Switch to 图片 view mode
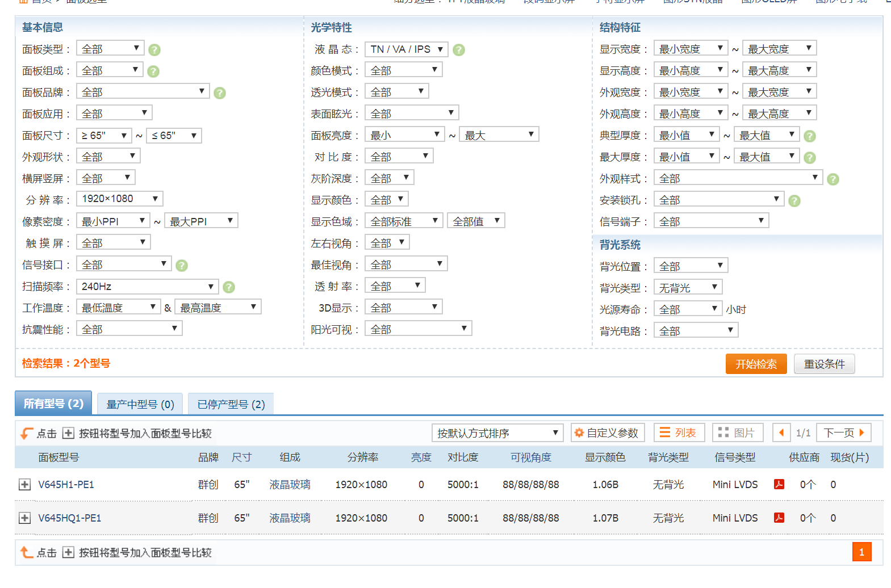This screenshot has height=588, width=891. (x=737, y=433)
